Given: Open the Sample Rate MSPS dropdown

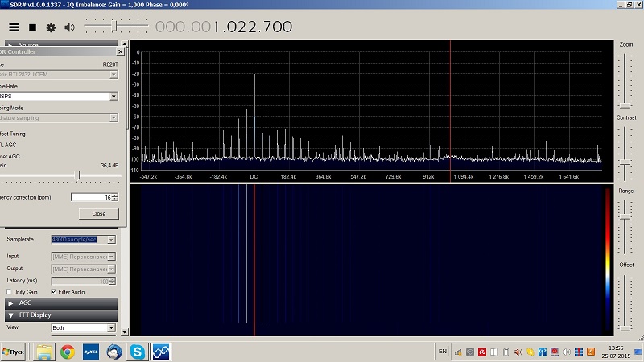Looking at the screenshot, I should coord(114,96).
